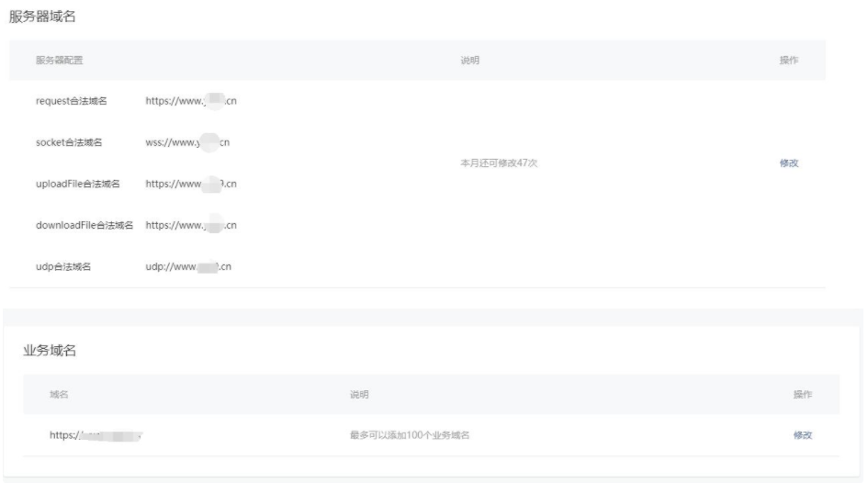Click the 域名 column header

pos(59,394)
